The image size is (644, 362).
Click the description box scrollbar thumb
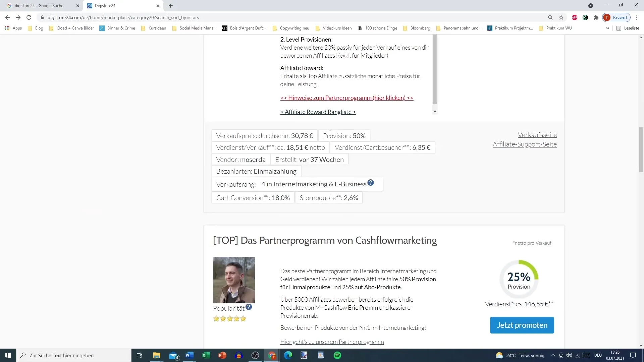point(435,69)
